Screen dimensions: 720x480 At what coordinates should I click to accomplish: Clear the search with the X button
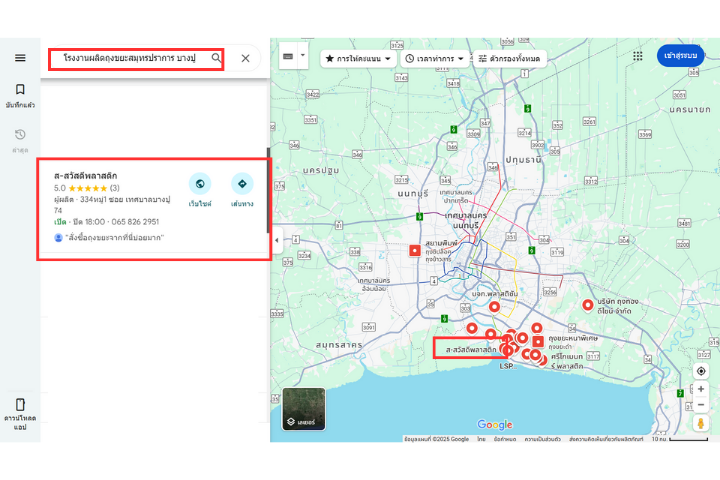(x=246, y=58)
